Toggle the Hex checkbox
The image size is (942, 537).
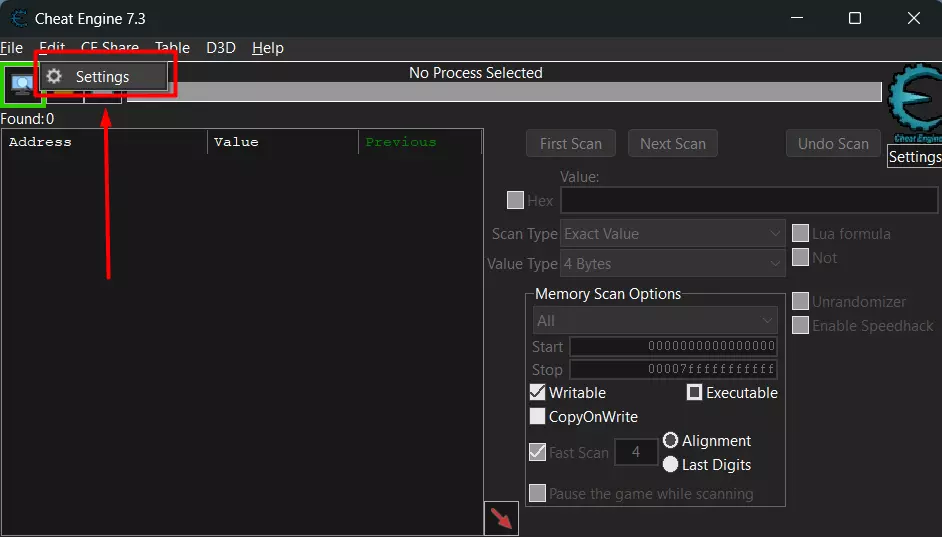click(x=515, y=200)
